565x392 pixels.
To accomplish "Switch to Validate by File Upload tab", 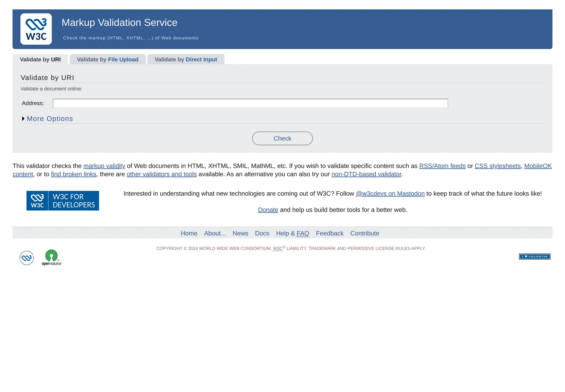I will click(x=108, y=59).
